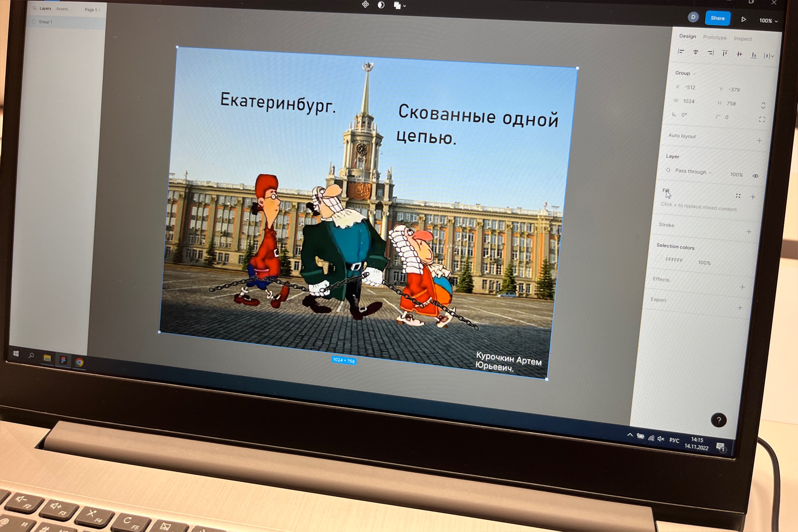Viewport: 798px width, 532px height.
Task: Click the D user avatar
Action: [693, 17]
